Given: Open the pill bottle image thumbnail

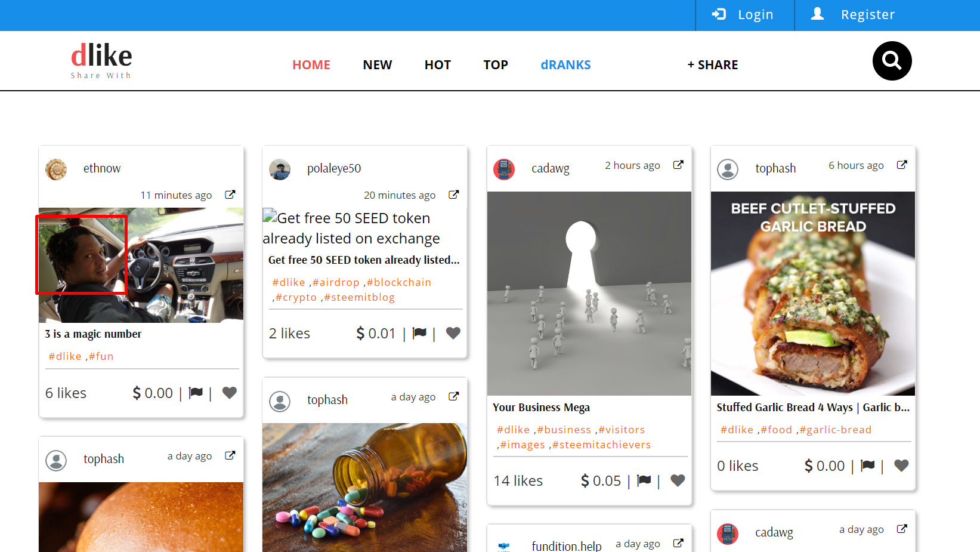Looking at the screenshot, I should [x=364, y=488].
